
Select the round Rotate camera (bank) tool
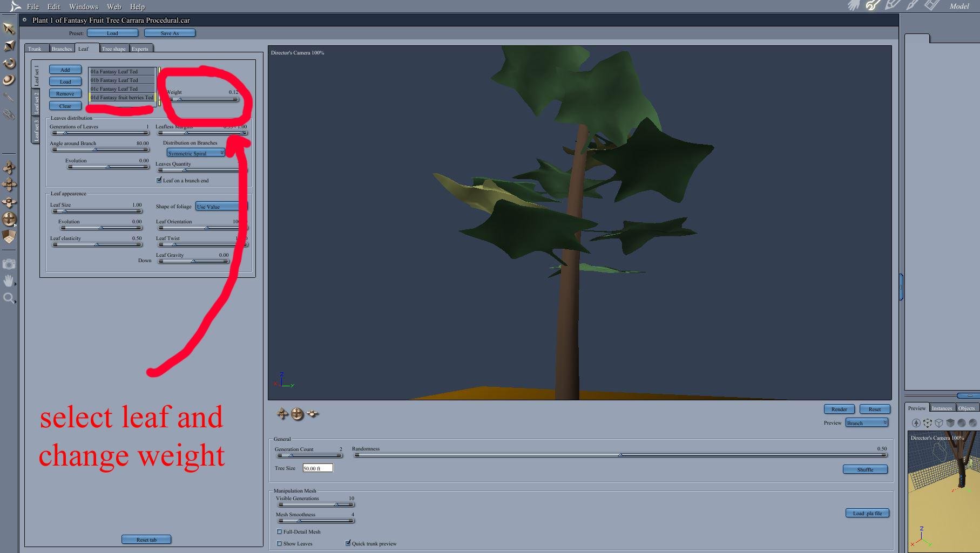9,219
